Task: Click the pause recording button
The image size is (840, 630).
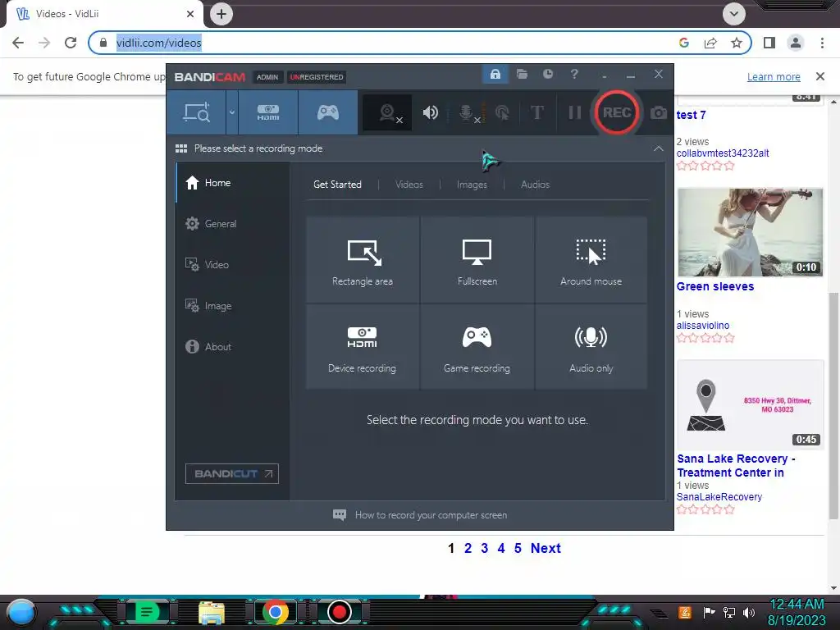Action: point(574,112)
